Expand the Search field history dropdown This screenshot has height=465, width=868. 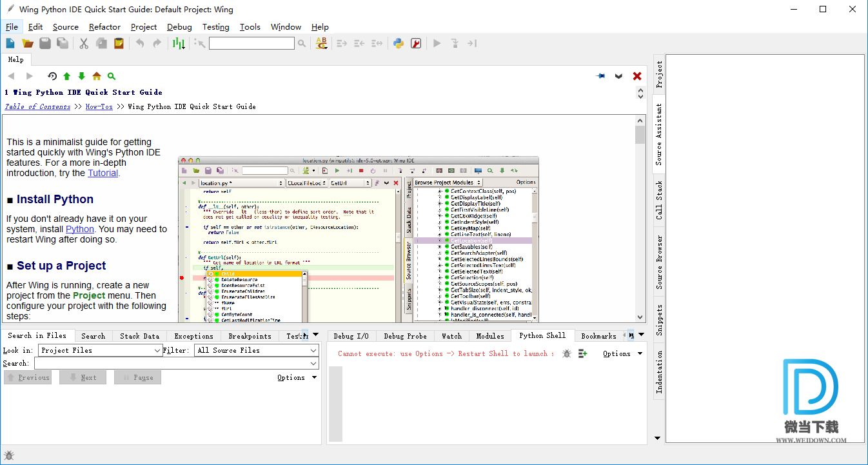click(314, 364)
